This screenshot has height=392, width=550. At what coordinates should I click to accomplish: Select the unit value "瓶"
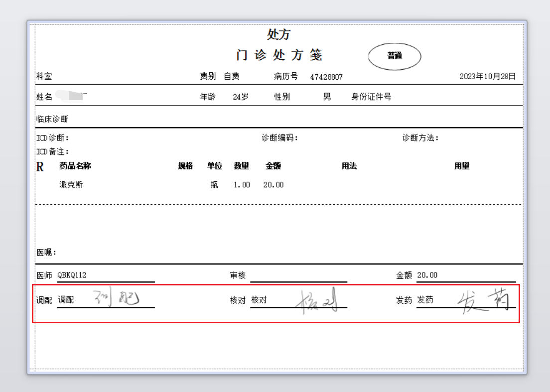tap(214, 184)
